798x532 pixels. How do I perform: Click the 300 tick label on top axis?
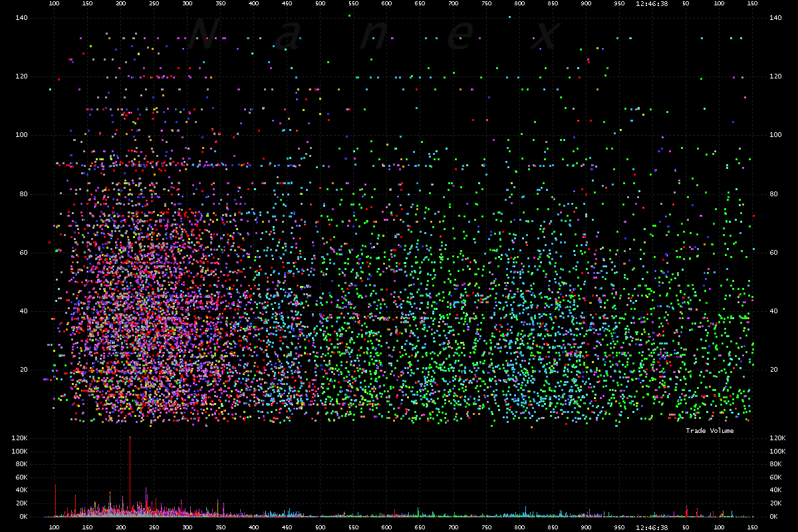coord(187,3)
